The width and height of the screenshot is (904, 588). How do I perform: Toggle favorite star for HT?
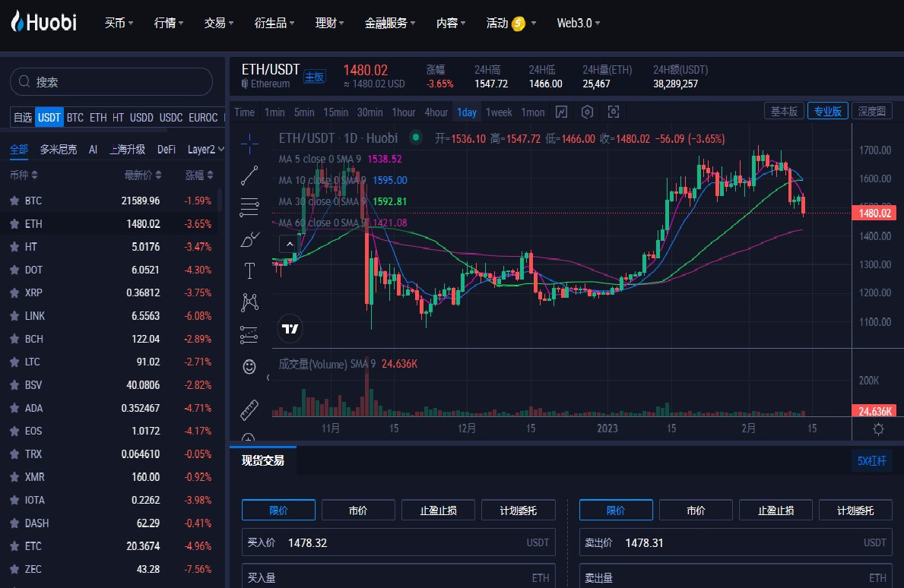point(14,246)
